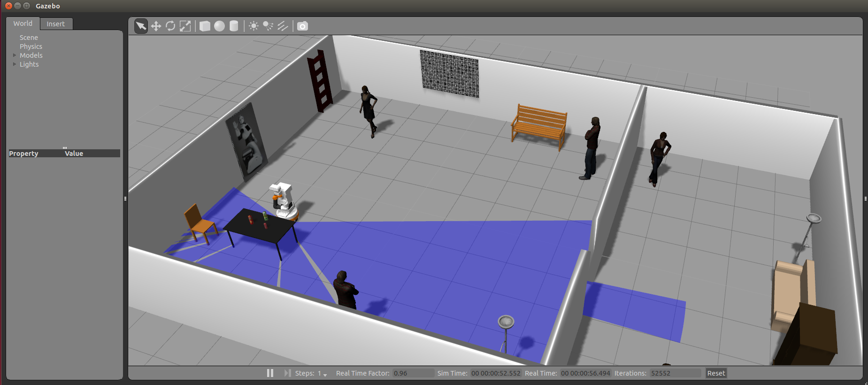Expand the Lights tree item
The image size is (868, 385).
tap(15, 64)
